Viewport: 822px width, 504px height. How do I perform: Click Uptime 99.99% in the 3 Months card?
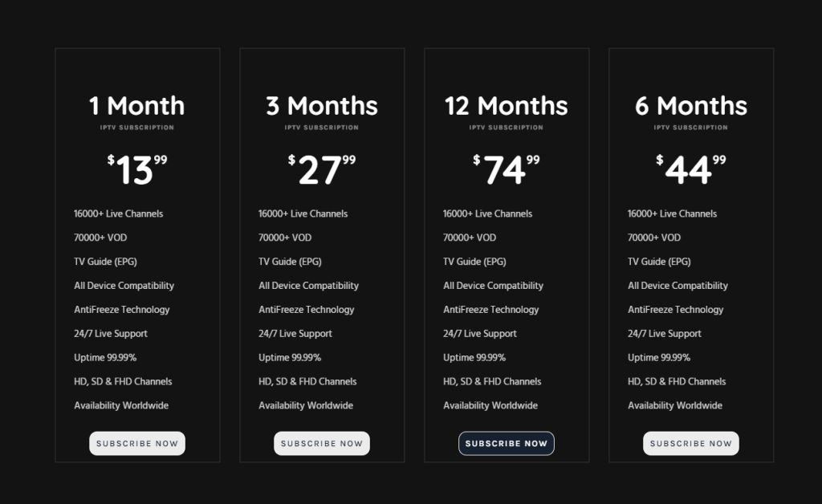[x=290, y=358]
